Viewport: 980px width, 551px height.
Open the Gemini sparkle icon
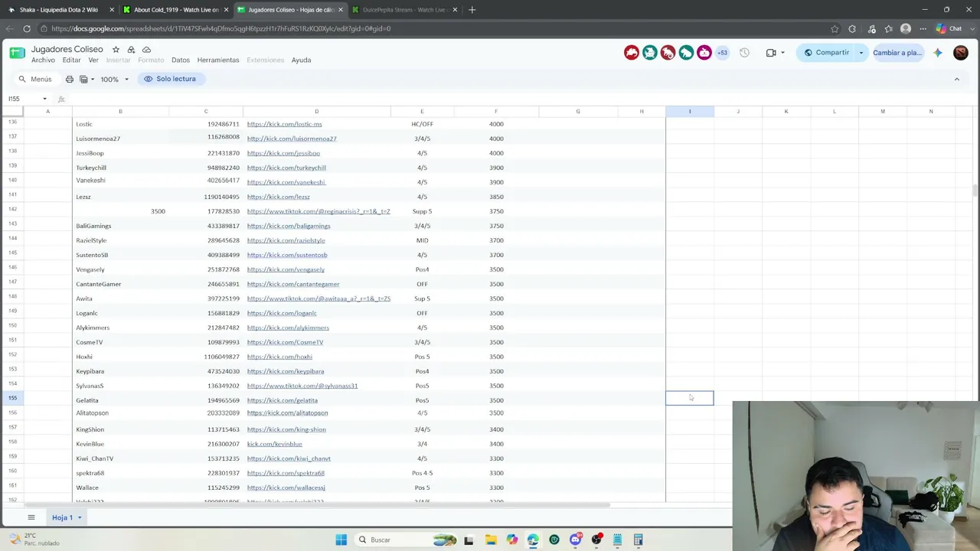coord(938,53)
